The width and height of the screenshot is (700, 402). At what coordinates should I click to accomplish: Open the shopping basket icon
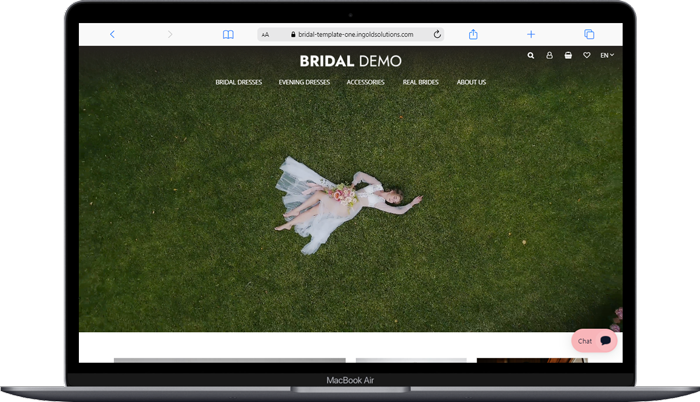pos(568,55)
